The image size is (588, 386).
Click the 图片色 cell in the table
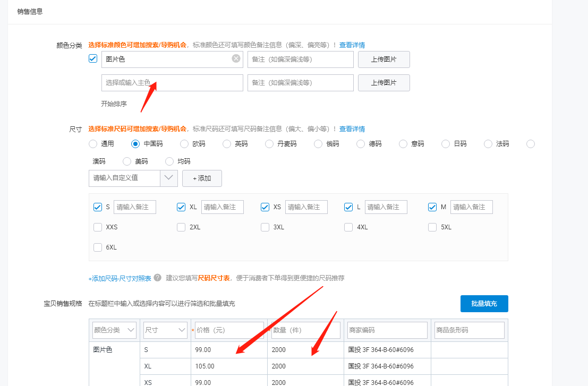(x=103, y=350)
